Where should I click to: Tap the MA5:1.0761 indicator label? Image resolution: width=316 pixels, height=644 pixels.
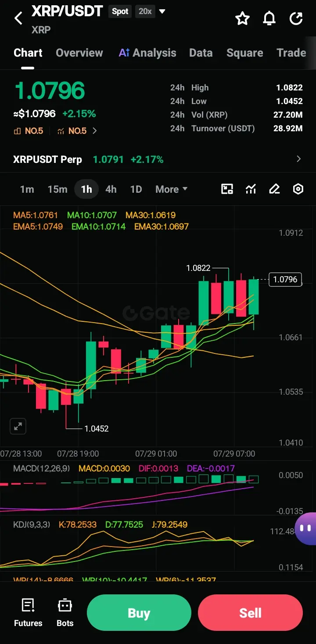tap(36, 215)
